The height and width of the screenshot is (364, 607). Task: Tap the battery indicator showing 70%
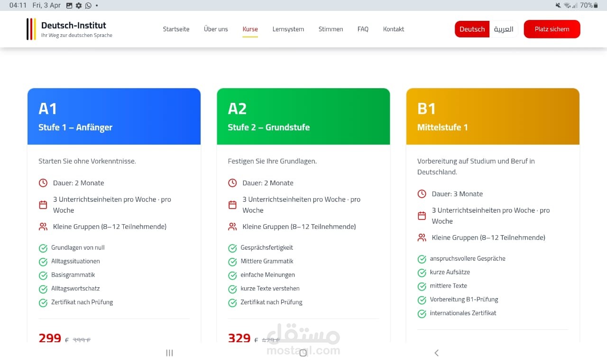click(x=589, y=5)
